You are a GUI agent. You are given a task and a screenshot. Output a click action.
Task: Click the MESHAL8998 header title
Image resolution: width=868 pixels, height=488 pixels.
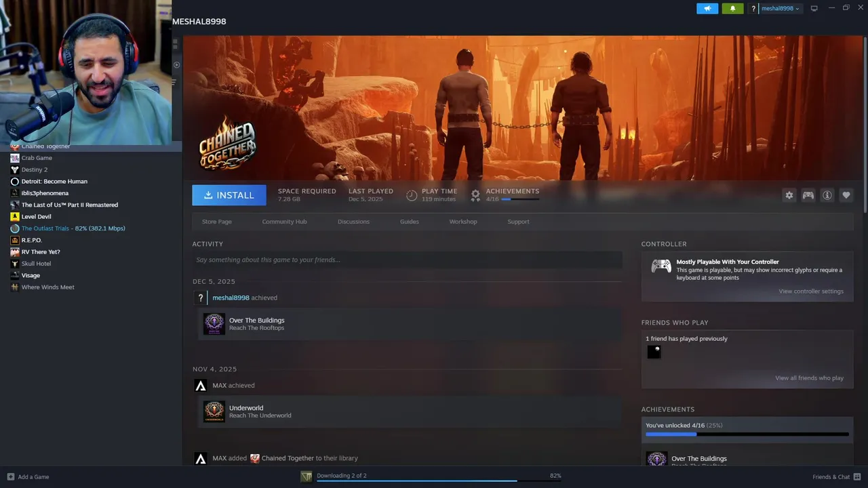coord(199,21)
